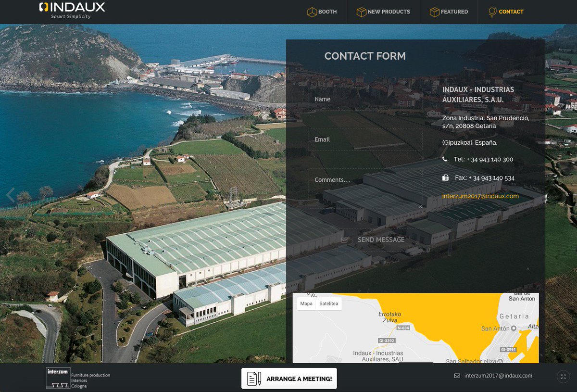577x392 pixels.
Task: Click the Arrange a Meeting button
Action: point(289,379)
